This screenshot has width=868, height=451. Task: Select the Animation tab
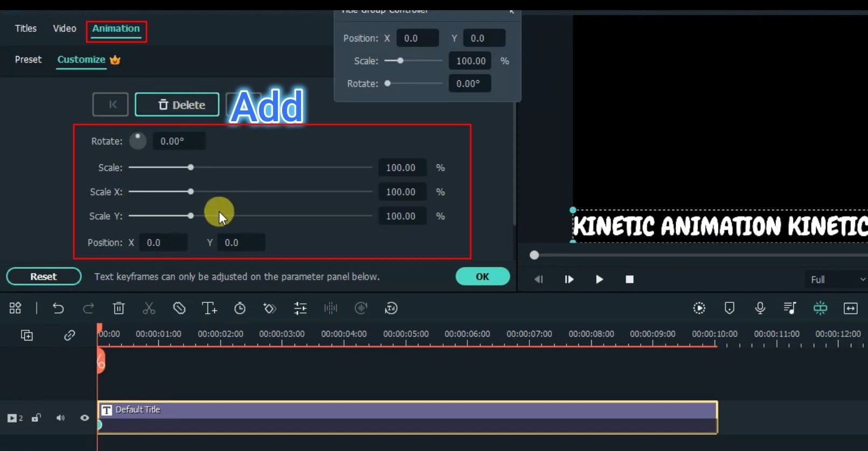116,29
